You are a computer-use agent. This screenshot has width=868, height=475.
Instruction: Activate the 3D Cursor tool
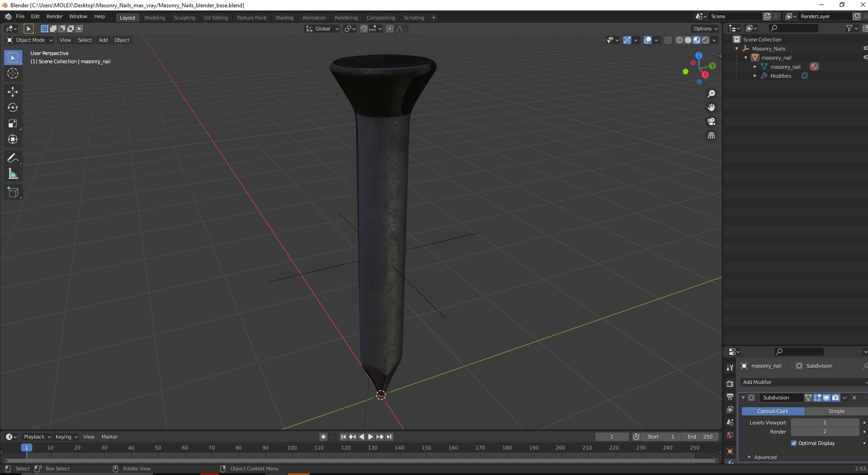(13, 73)
